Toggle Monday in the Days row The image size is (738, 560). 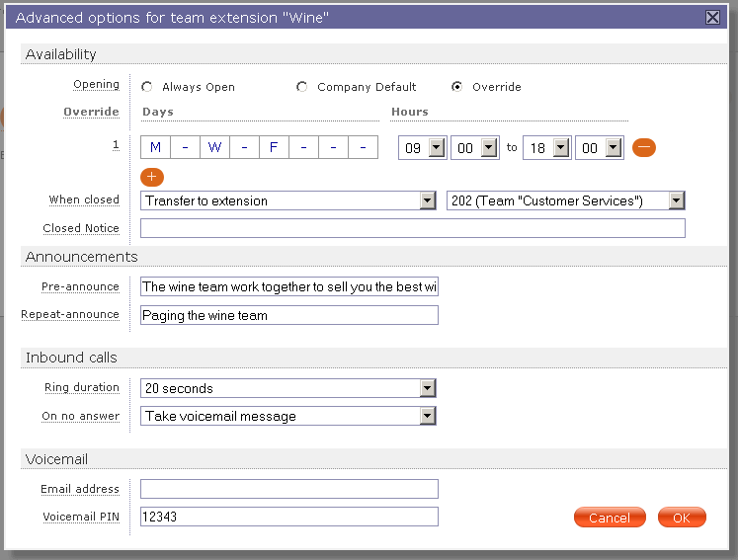tap(155, 147)
